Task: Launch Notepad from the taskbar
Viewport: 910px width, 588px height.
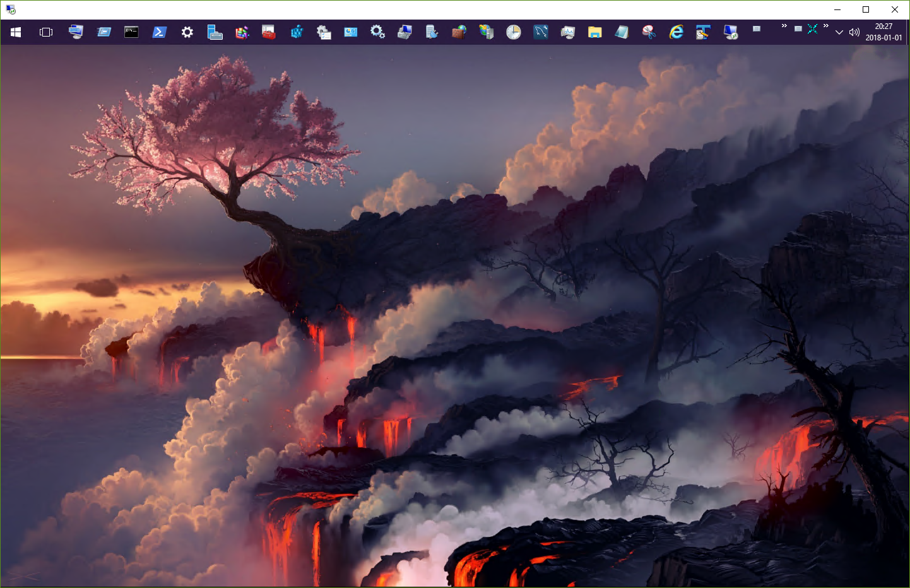Action: pos(622,32)
